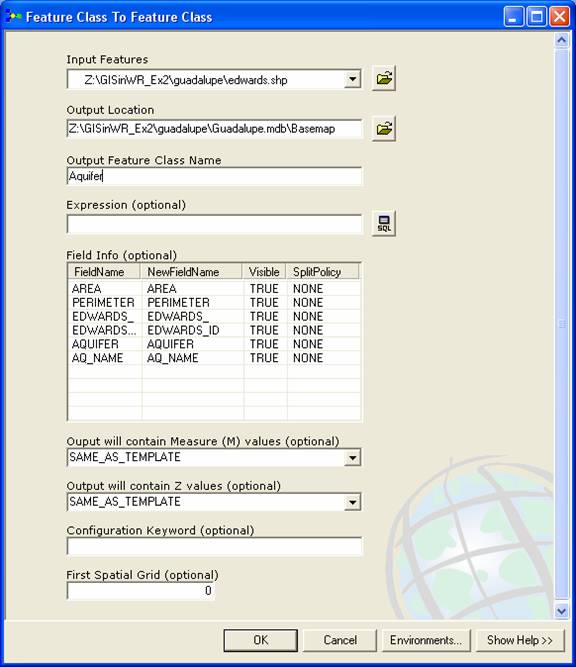Click scrollbar down arrow
Viewport: 576px width, 667px height.
click(562, 611)
